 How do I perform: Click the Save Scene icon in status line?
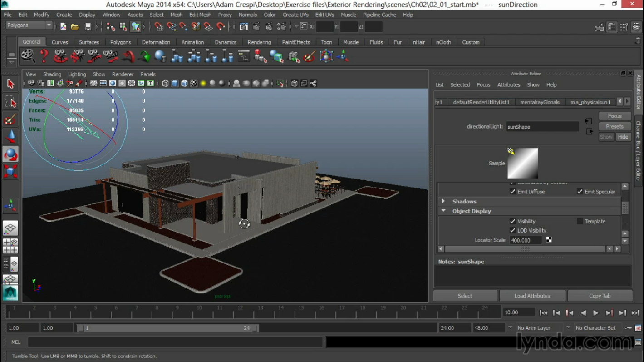tap(88, 27)
